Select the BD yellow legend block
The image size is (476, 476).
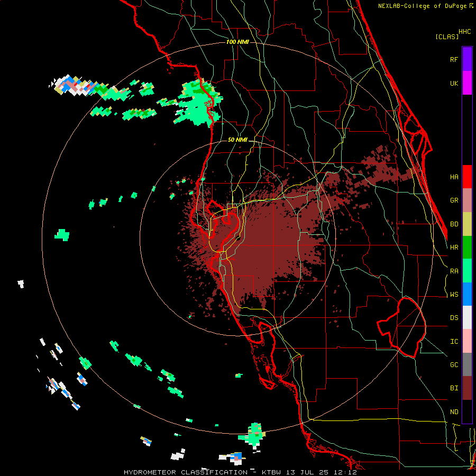467,224
